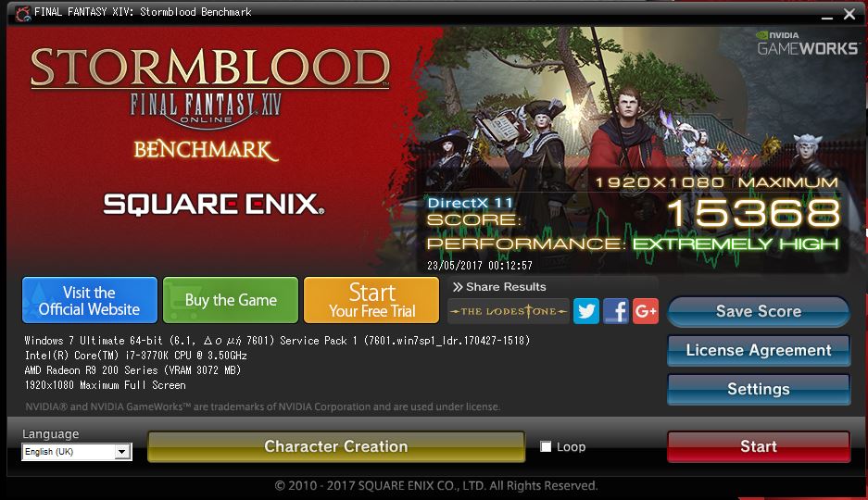
Task: Click the Square Enix logo
Action: 214,204
